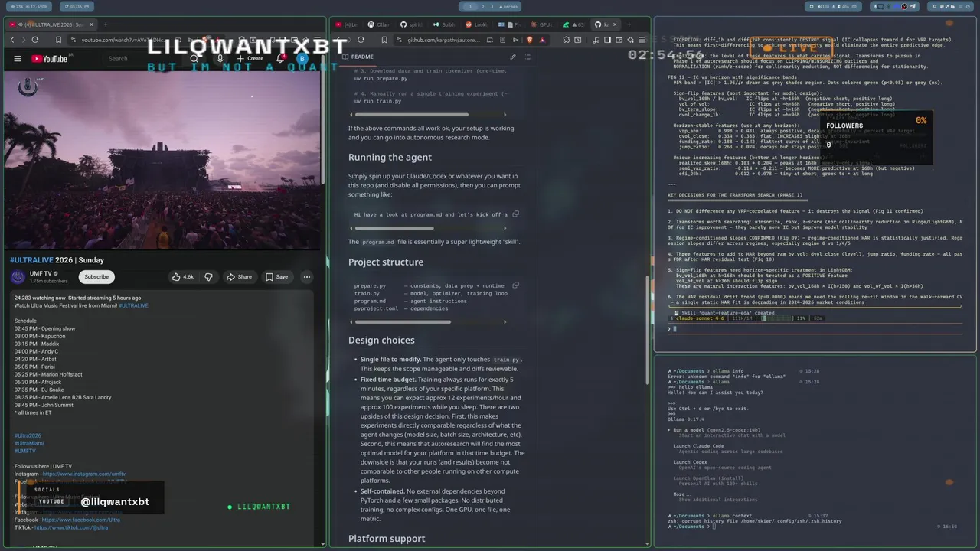This screenshot has width=980, height=551.
Task: Open the #ULTRALIVE hashtag in the title
Action: point(31,260)
